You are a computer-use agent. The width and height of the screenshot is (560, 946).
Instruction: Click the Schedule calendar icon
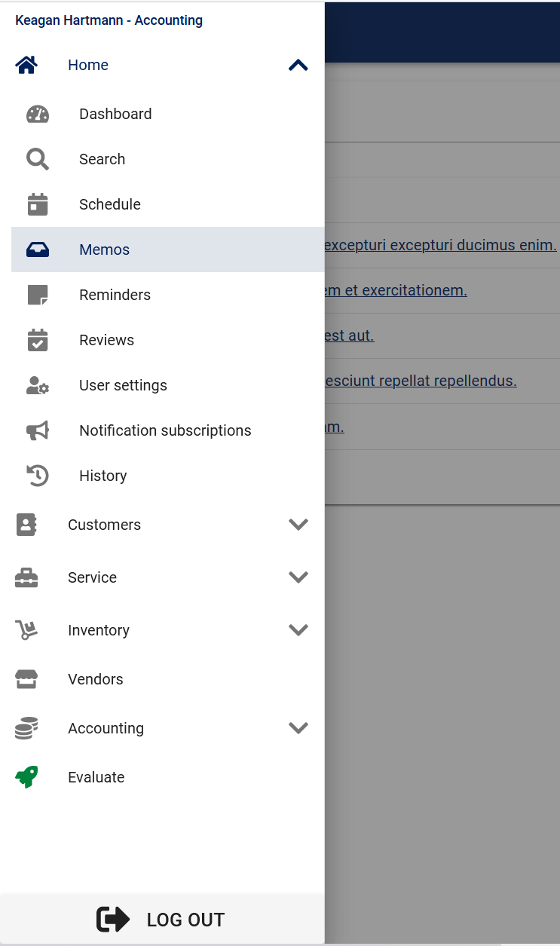38,204
